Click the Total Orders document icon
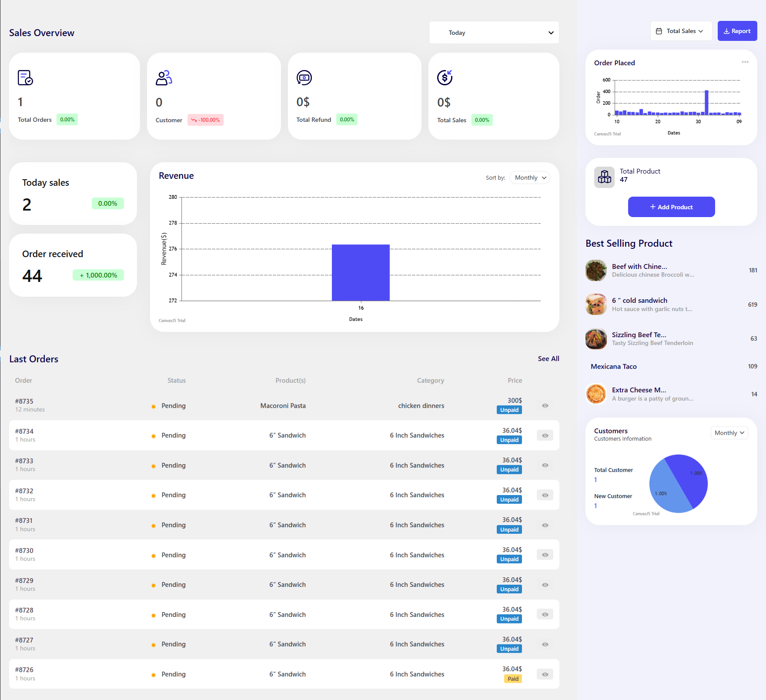The image size is (766, 700). (25, 78)
